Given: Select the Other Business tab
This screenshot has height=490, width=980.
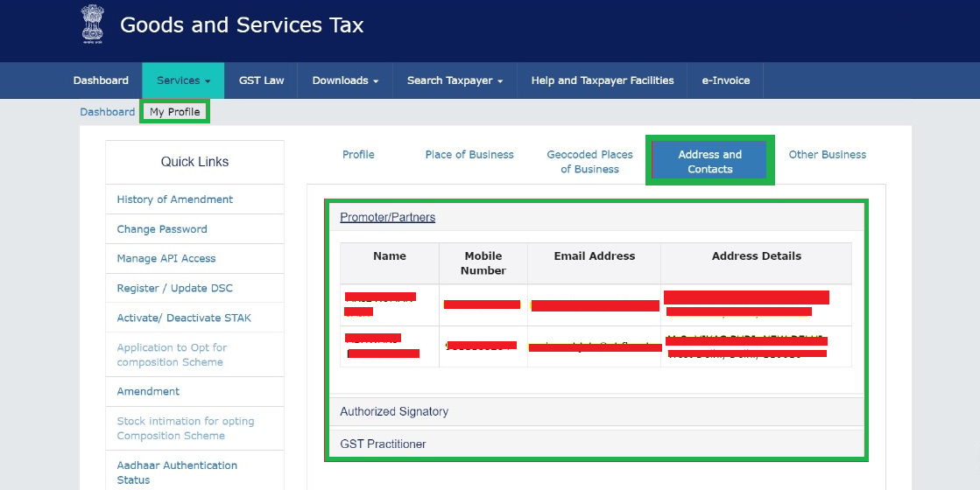Looking at the screenshot, I should [827, 155].
